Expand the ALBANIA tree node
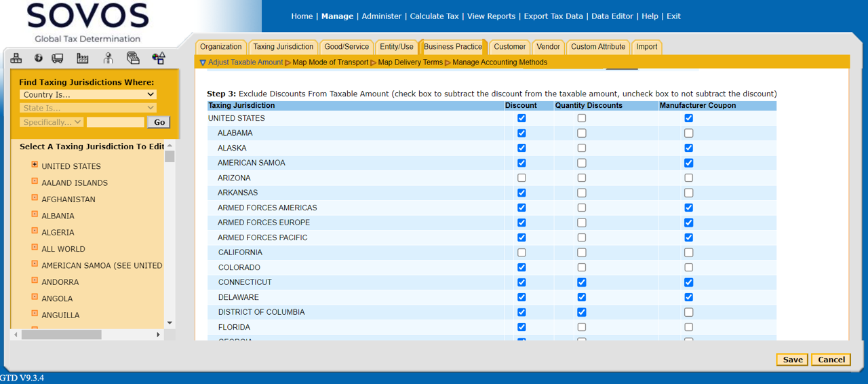Image resolution: width=868 pixels, height=384 pixels. point(35,214)
